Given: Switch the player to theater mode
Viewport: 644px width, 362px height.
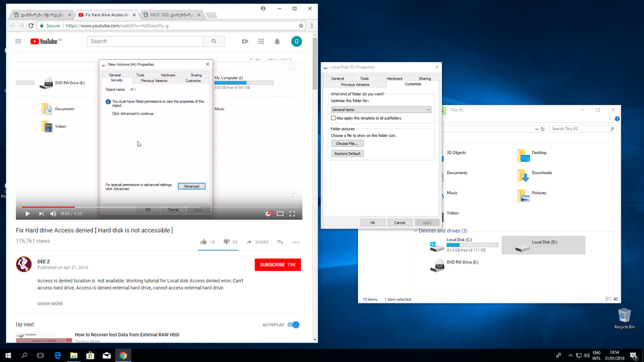Looking at the screenshot, I should pyautogui.click(x=280, y=214).
